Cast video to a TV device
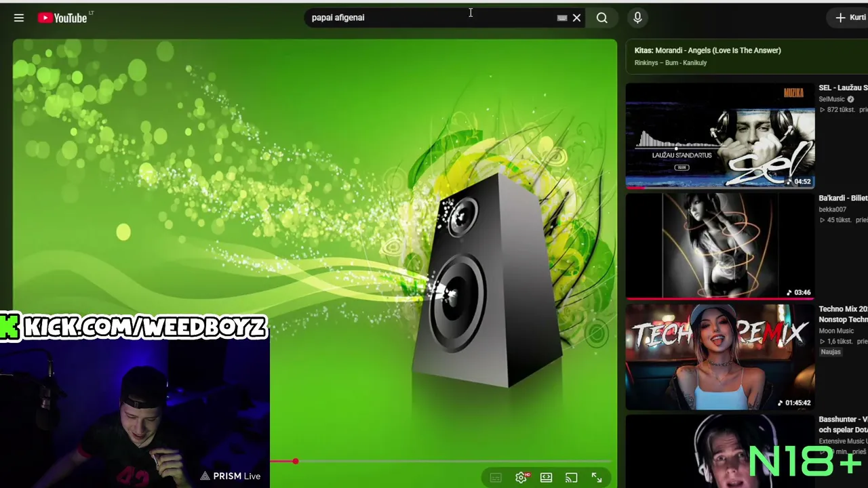Screen dimensions: 868x488 tap(571, 478)
